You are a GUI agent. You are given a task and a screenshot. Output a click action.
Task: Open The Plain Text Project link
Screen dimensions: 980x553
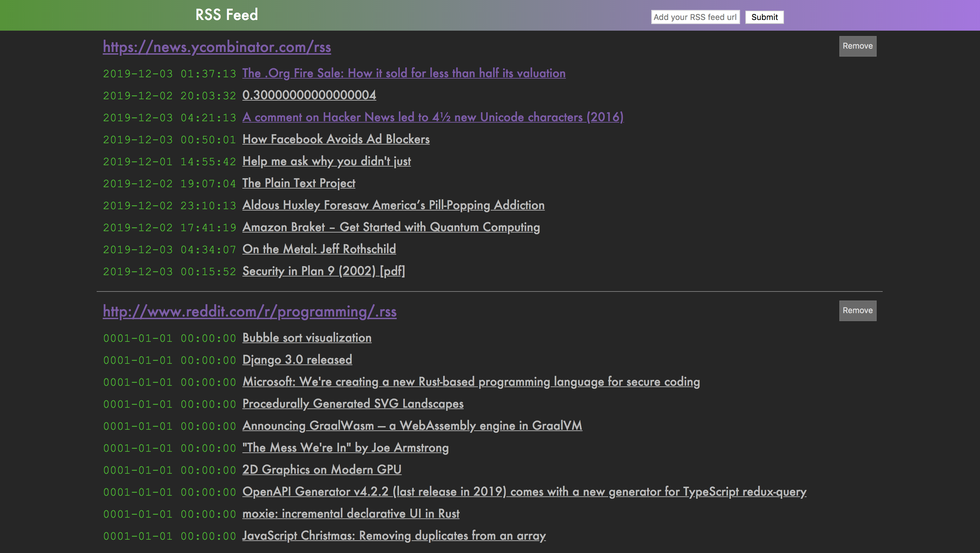pyautogui.click(x=299, y=183)
